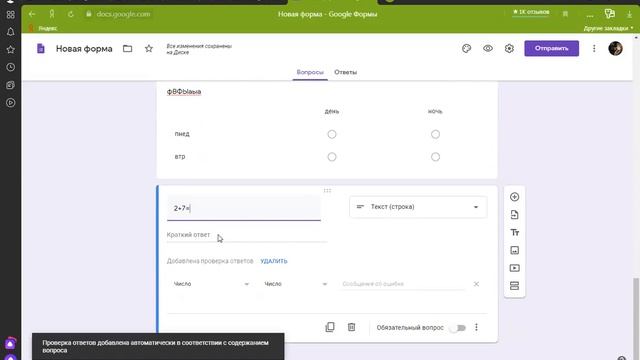Image resolution: width=640 pixels, height=360 pixels.
Task: Open the first Число validation dropdown
Action: [x=211, y=284]
